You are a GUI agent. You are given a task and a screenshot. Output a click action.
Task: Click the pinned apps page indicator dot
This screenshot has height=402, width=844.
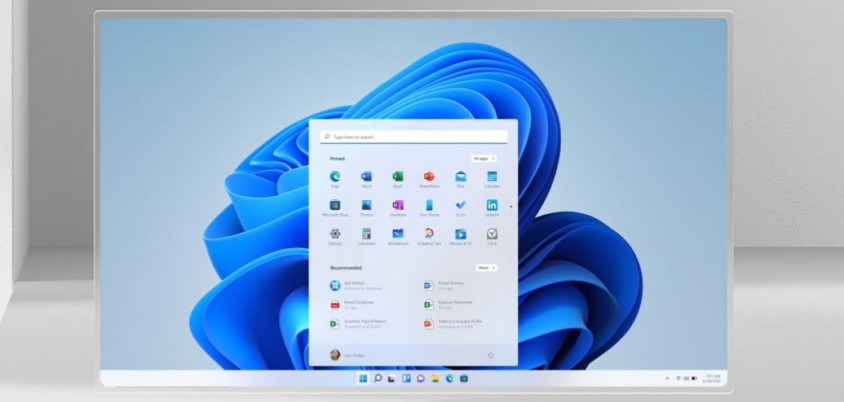click(511, 207)
